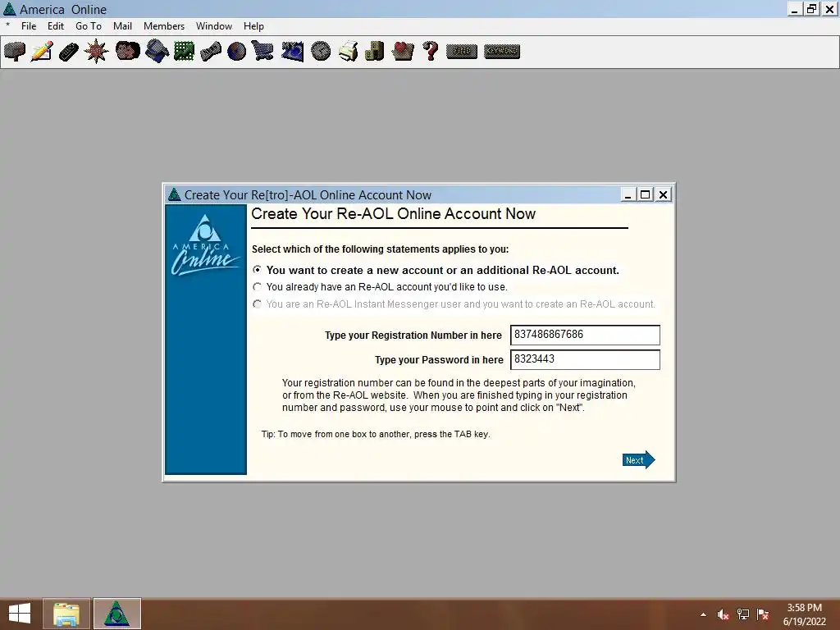Minimize the Create Account dialog
Screen dimensions: 840x630
click(x=628, y=194)
